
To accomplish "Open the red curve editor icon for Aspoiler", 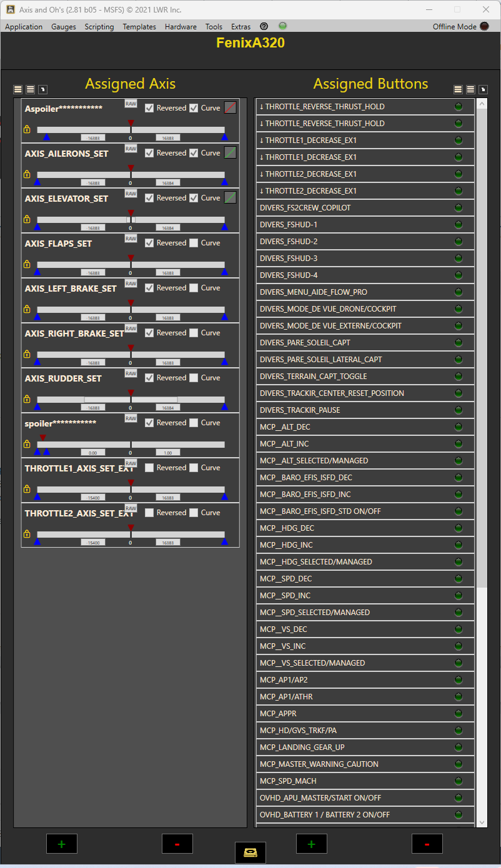I will pos(231,107).
